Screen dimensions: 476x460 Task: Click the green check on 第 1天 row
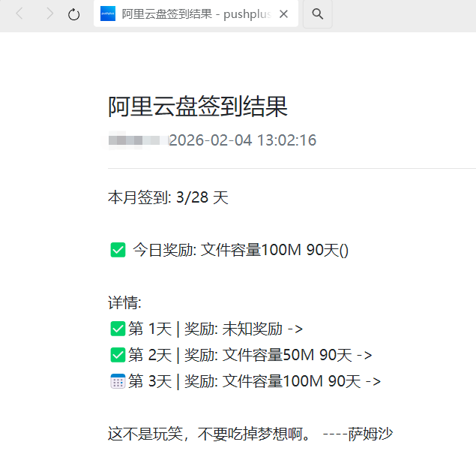coord(118,329)
